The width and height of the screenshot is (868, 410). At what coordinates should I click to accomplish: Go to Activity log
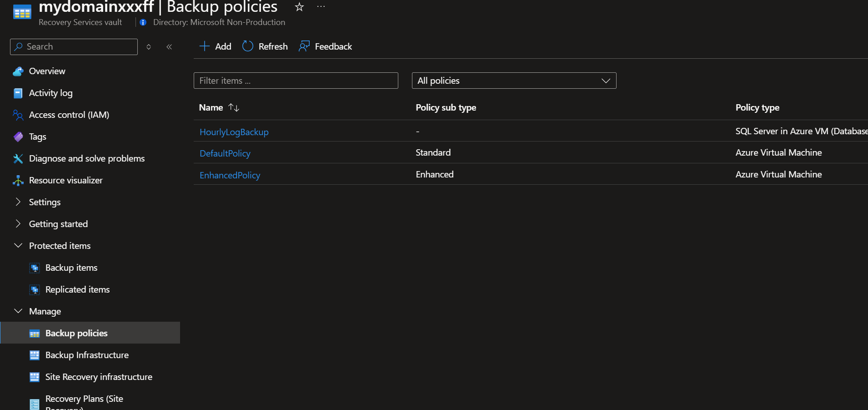(x=51, y=93)
